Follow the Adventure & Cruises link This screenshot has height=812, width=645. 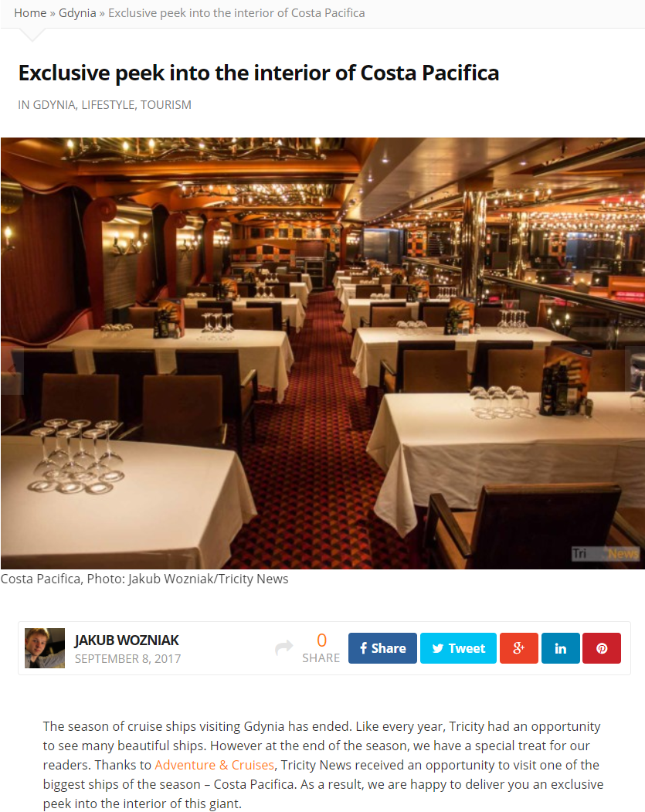pos(214,765)
